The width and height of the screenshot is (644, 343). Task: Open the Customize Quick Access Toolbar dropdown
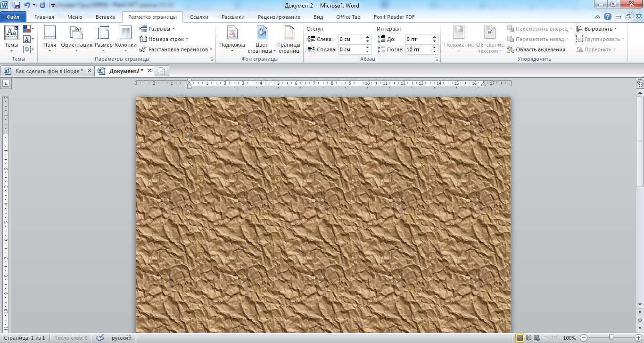coord(52,6)
